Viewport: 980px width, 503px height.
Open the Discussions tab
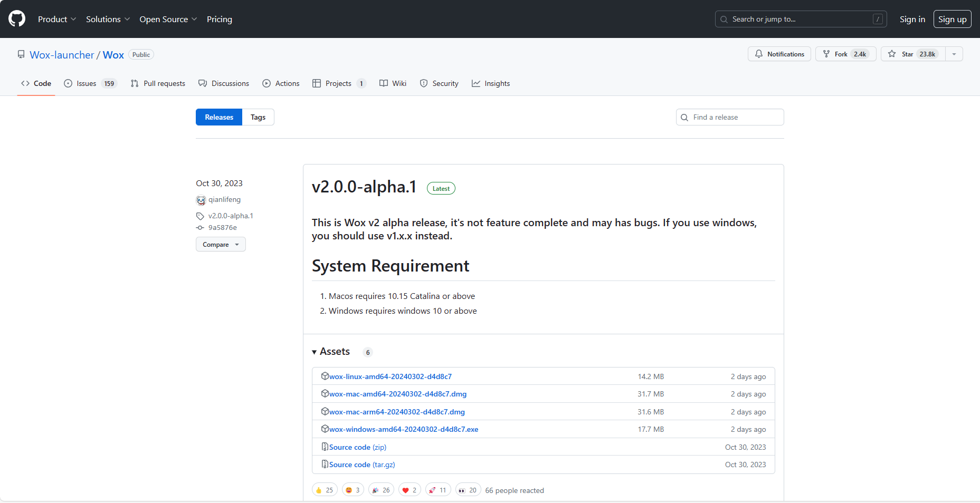tap(224, 83)
